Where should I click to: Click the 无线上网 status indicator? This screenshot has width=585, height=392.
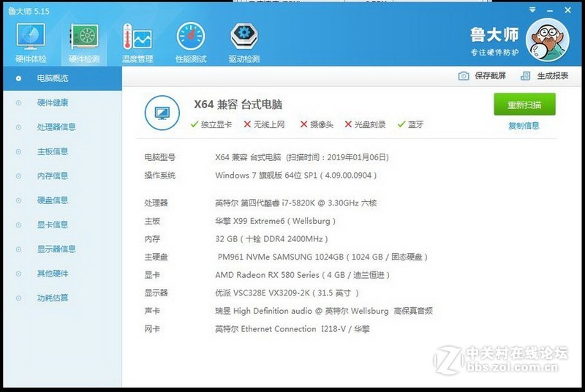pyautogui.click(x=264, y=124)
